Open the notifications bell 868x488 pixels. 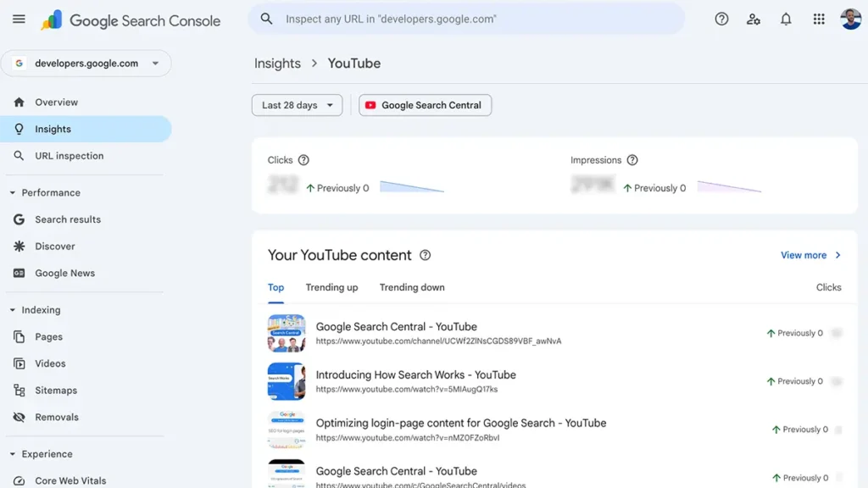[x=786, y=19]
